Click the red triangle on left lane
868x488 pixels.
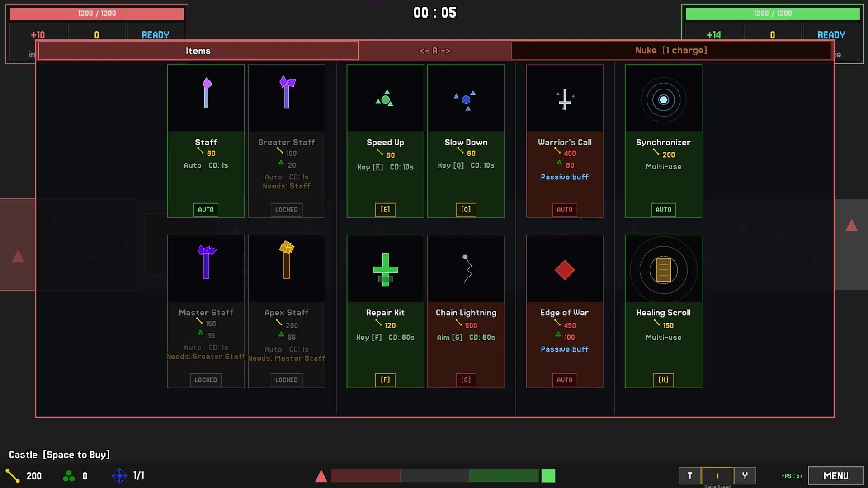(18, 256)
